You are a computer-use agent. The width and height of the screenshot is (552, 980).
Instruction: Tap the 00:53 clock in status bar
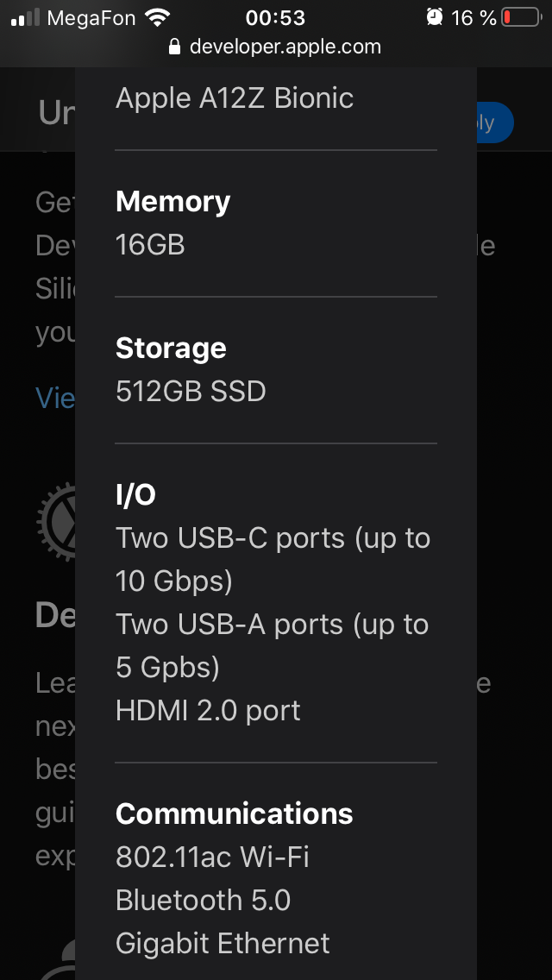click(x=275, y=17)
